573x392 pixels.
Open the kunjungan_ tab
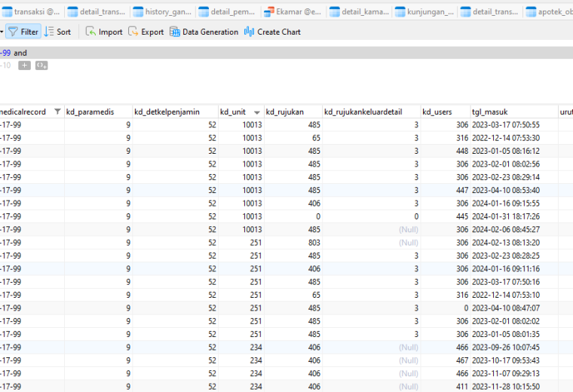tap(424, 12)
